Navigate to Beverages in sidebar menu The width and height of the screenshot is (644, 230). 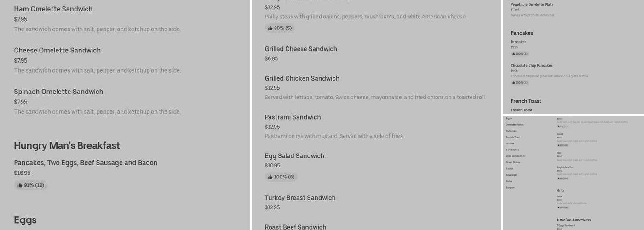click(x=512, y=175)
